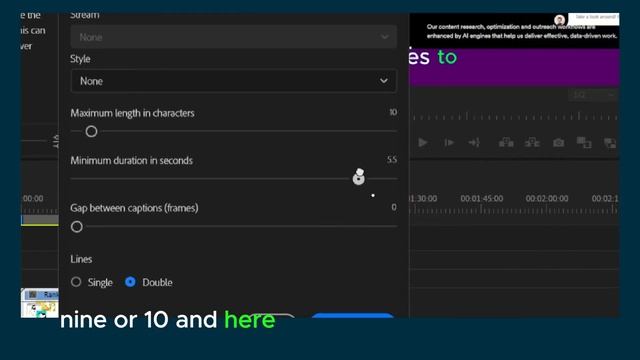
Task: Open the disabled Stream dropdown
Action: click(x=233, y=37)
